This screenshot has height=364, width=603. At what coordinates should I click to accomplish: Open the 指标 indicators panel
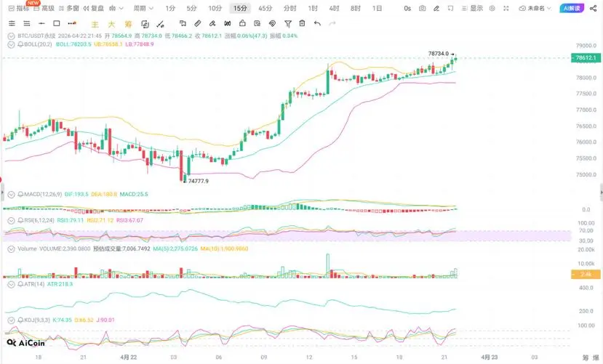tap(19, 8)
